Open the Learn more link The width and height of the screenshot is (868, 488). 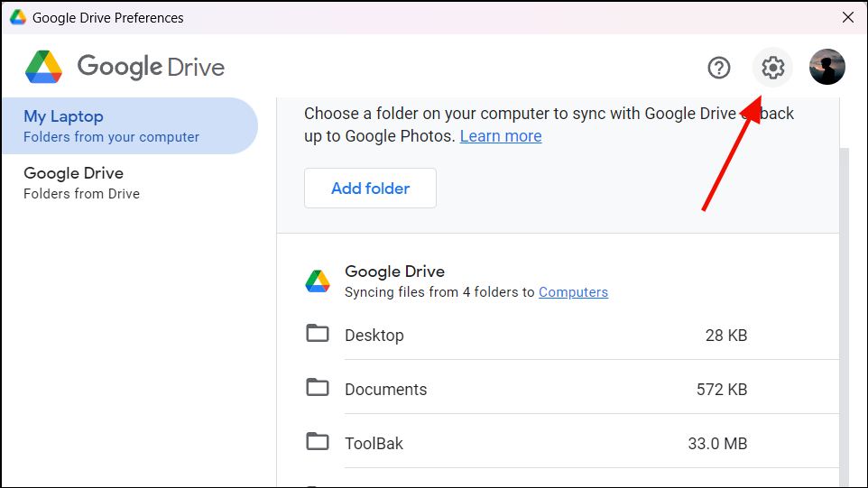(501, 136)
